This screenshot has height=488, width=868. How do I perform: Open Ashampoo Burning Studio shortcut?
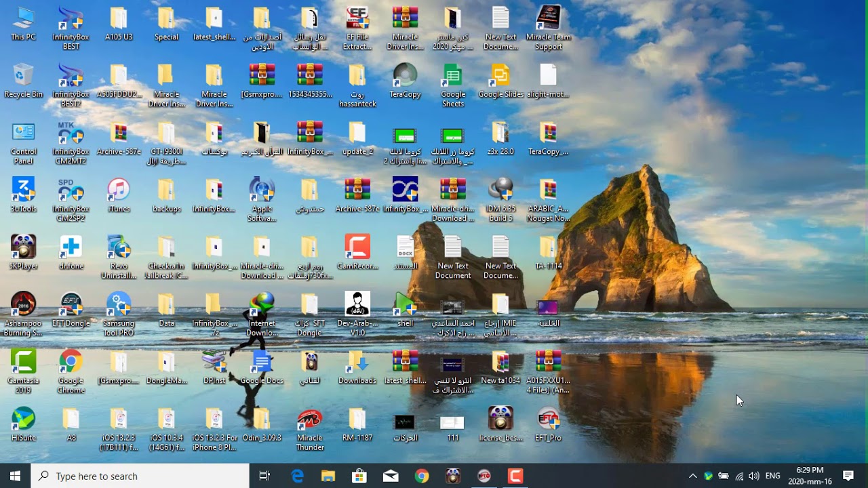click(23, 314)
